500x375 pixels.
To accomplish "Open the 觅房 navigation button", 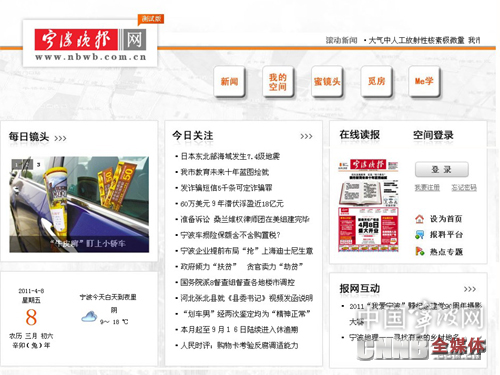I will pos(376,81).
